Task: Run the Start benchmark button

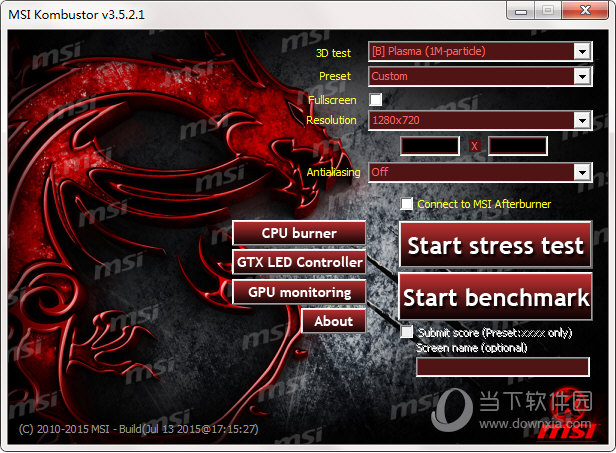Action: [x=496, y=297]
